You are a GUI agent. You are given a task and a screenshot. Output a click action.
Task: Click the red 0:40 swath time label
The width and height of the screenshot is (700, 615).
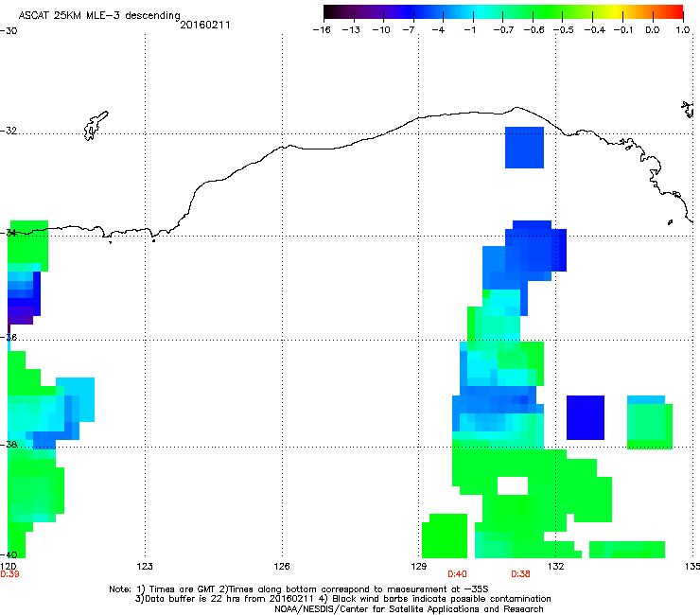[457, 574]
